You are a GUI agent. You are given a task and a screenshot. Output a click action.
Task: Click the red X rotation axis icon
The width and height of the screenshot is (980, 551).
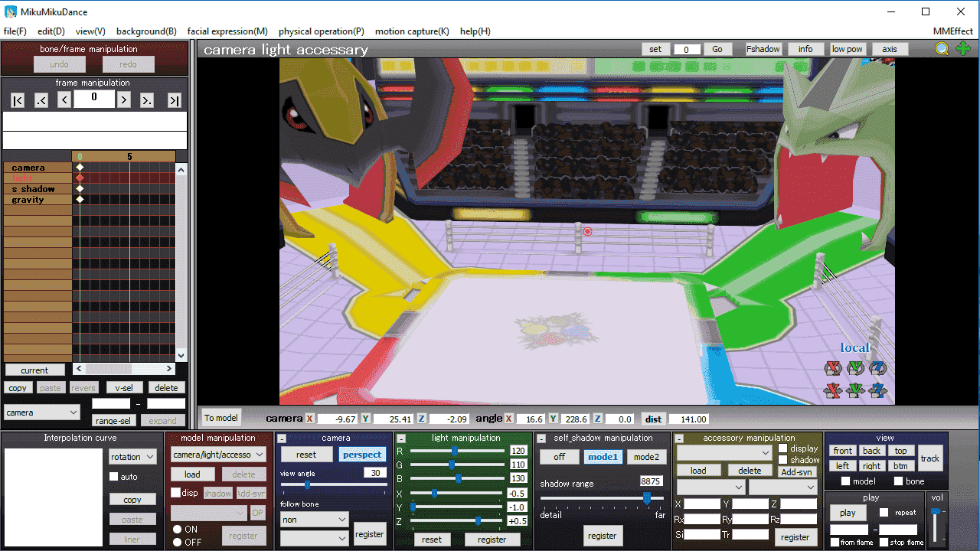[x=833, y=369]
